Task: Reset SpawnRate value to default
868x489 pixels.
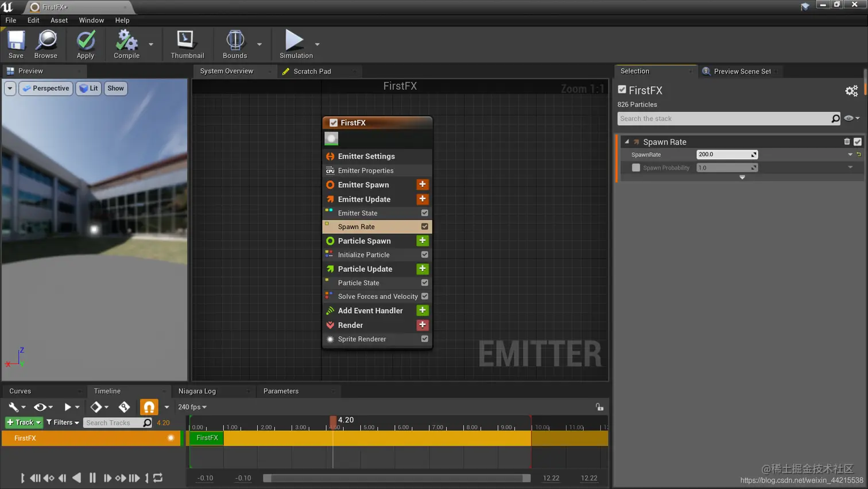Action: (859, 155)
